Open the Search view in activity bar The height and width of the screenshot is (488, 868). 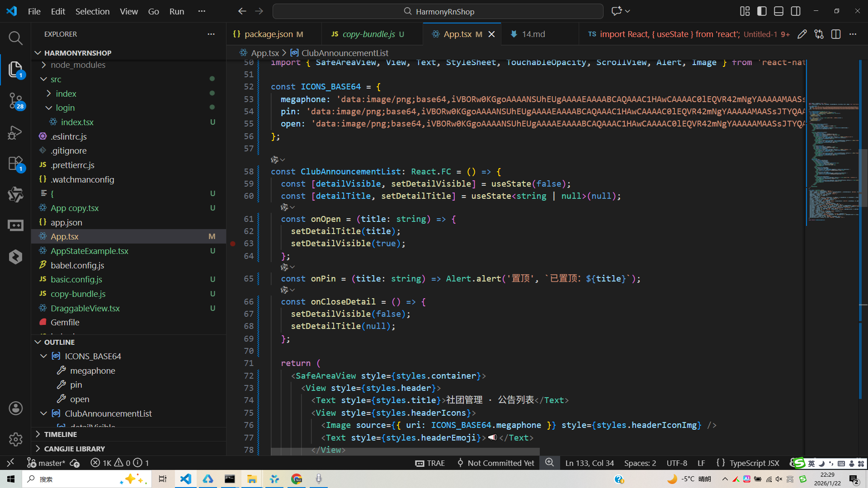tap(15, 38)
